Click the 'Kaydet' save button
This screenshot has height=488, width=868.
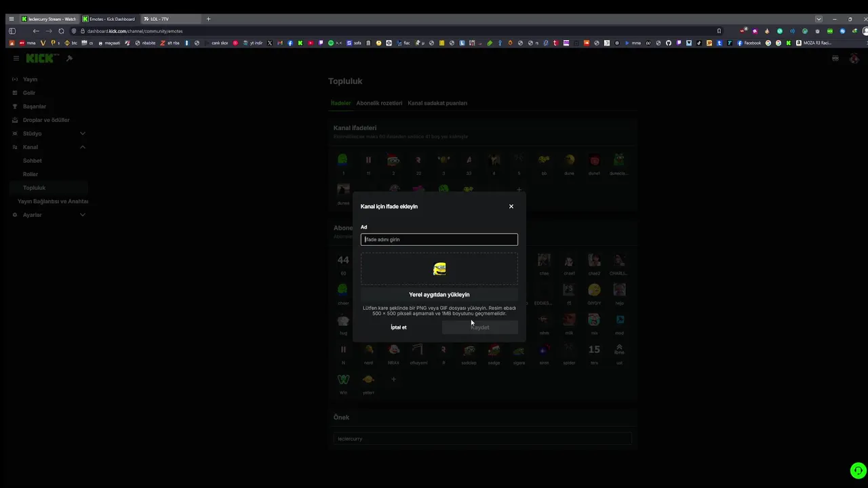[480, 327]
